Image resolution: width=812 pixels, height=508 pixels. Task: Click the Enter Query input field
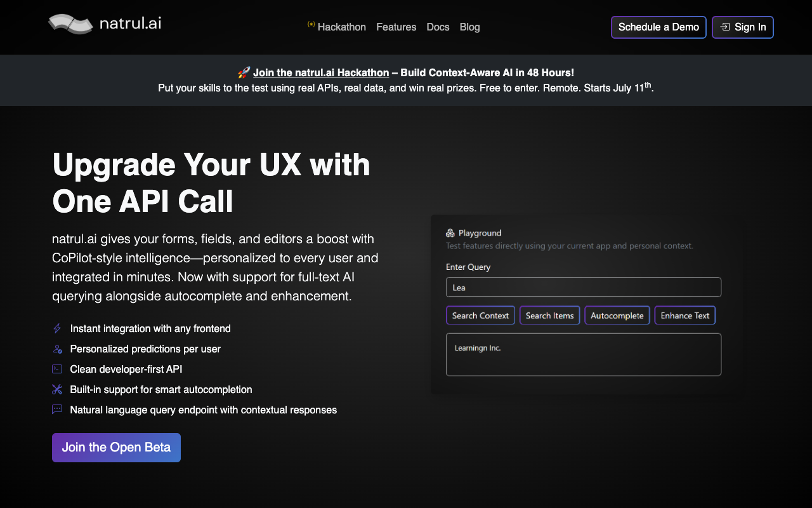coord(583,287)
